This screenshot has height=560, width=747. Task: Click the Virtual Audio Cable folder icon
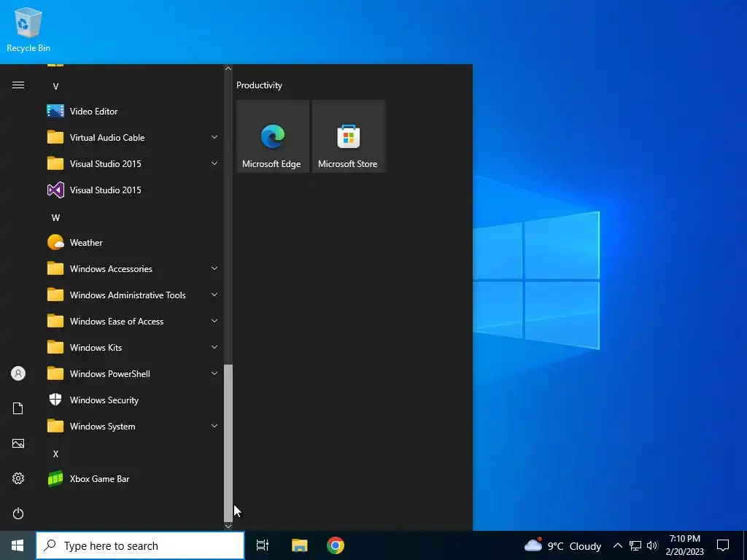(55, 137)
